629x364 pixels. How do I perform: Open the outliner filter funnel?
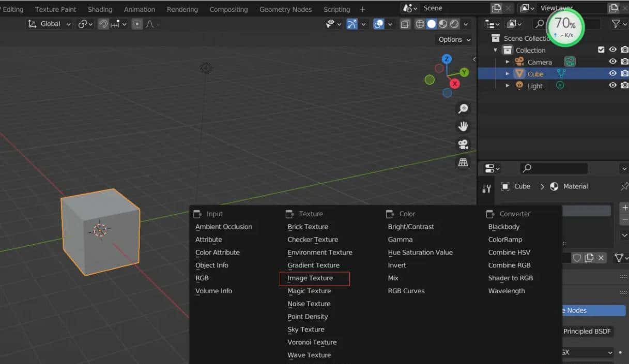[x=616, y=24]
